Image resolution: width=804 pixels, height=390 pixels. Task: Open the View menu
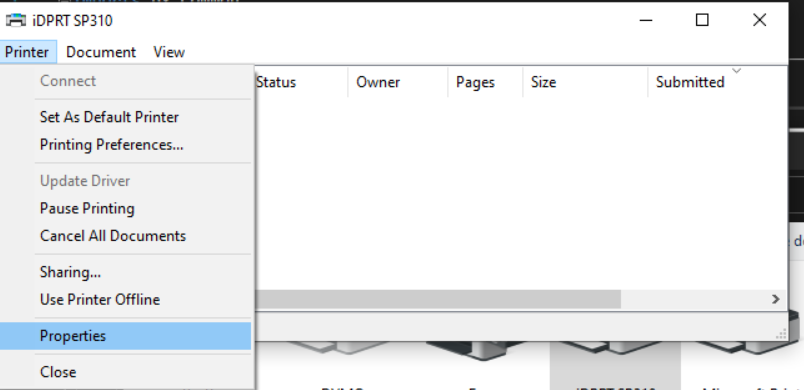pyautogui.click(x=169, y=52)
